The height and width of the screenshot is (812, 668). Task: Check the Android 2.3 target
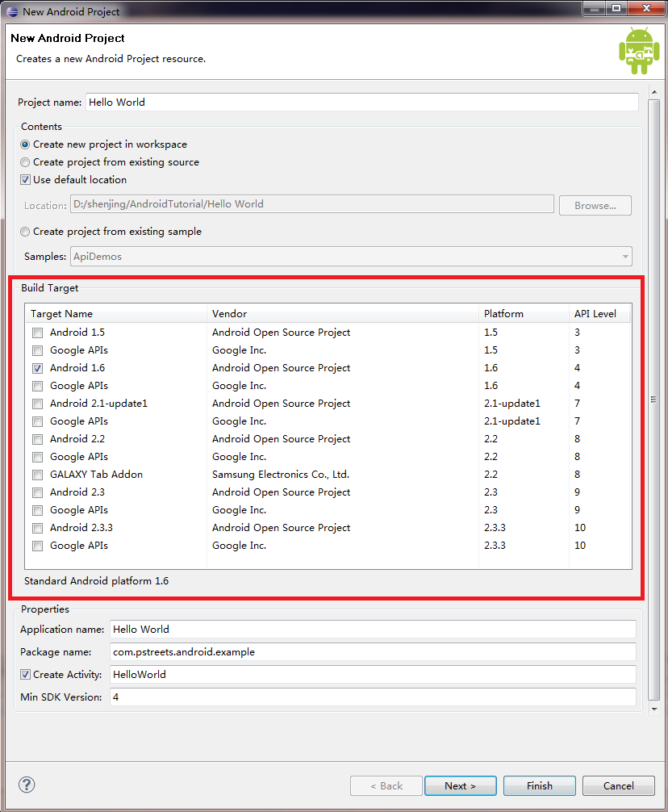(37, 492)
